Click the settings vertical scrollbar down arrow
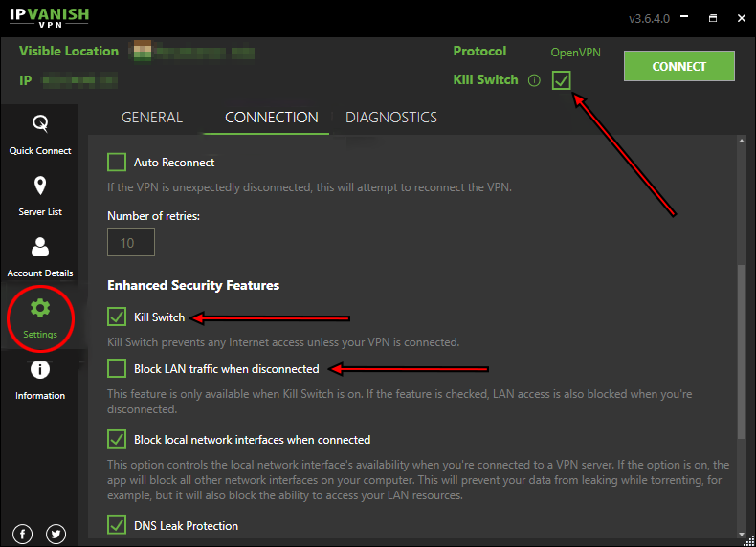The width and height of the screenshot is (756, 547). point(742,536)
